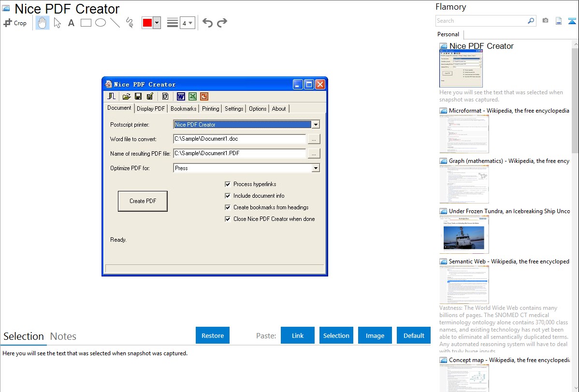This screenshot has height=392, width=579.
Task: Select the rectangle drawing tool
Action: click(86, 23)
